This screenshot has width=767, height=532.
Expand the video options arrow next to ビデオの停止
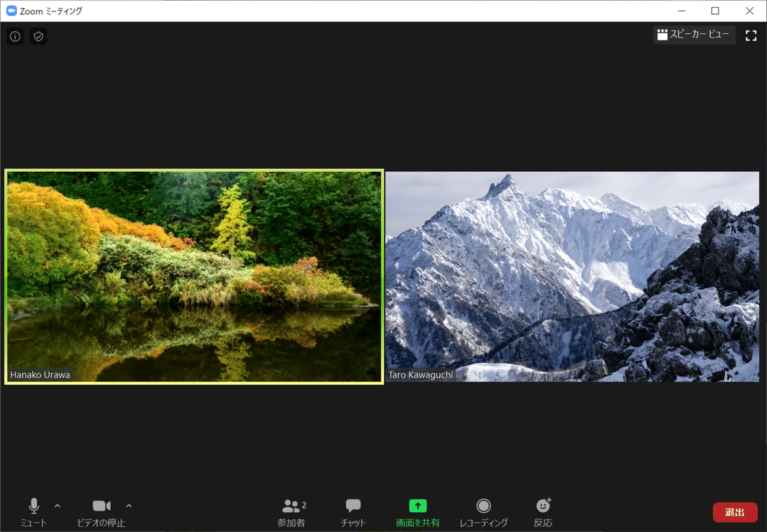point(129,506)
